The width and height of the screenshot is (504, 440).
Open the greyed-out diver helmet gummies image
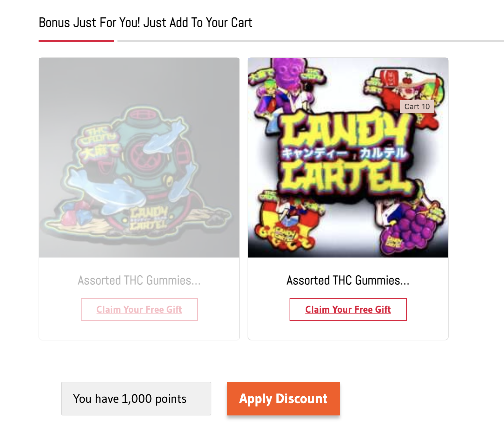coord(139,158)
